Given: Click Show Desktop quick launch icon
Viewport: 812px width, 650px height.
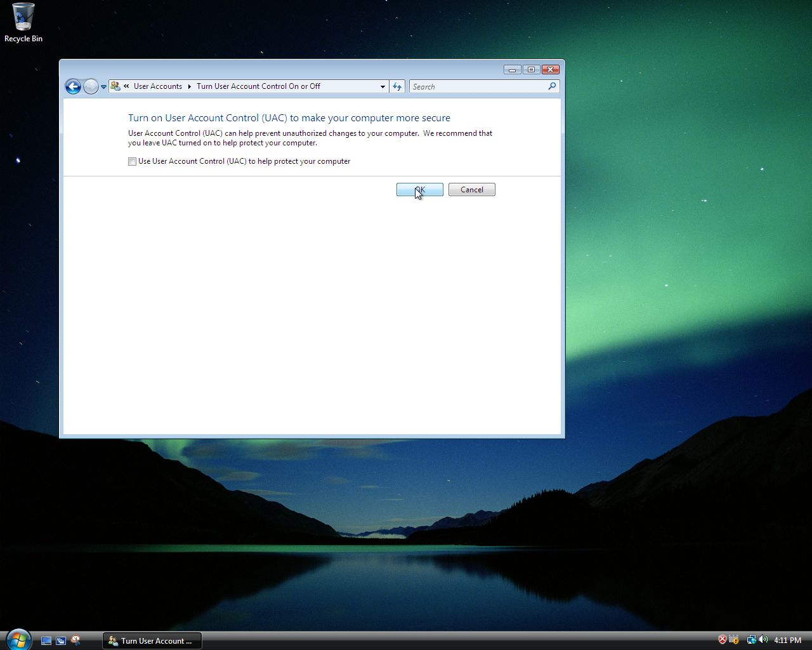Looking at the screenshot, I should coord(46,641).
